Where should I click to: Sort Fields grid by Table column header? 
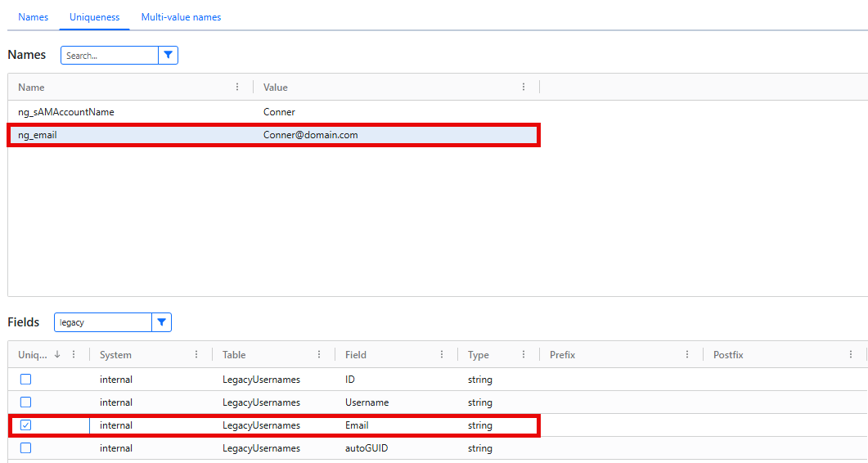(234, 355)
